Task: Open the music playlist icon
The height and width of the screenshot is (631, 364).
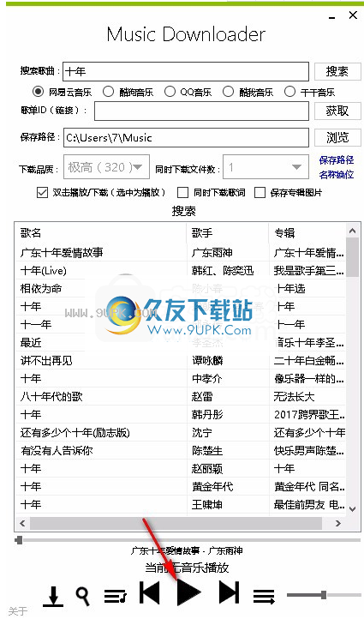Action: tap(116, 596)
